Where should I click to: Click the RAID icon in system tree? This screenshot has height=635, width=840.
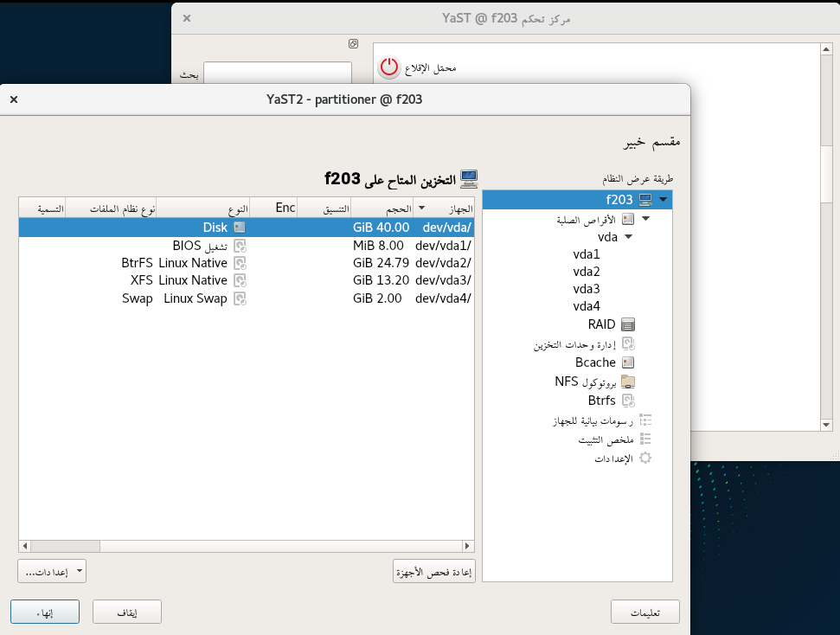tap(628, 324)
